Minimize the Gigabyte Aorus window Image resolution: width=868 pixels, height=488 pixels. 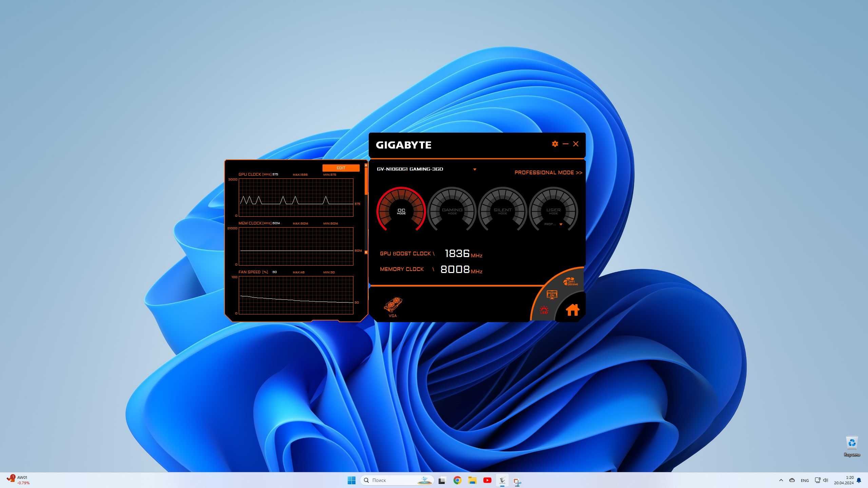click(565, 144)
